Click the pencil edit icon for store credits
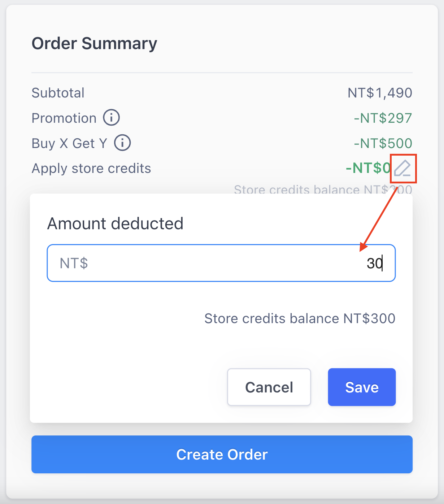 [x=402, y=168]
